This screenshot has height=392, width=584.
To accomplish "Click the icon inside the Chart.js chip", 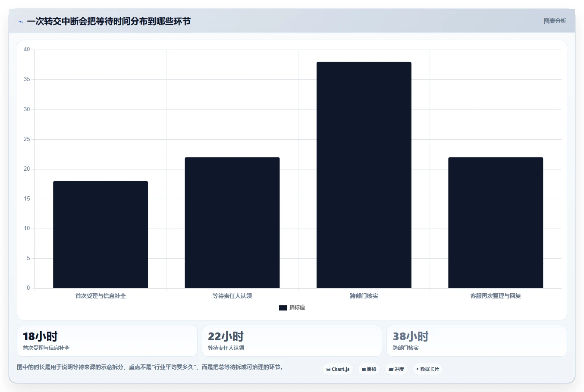I will [x=328, y=370].
